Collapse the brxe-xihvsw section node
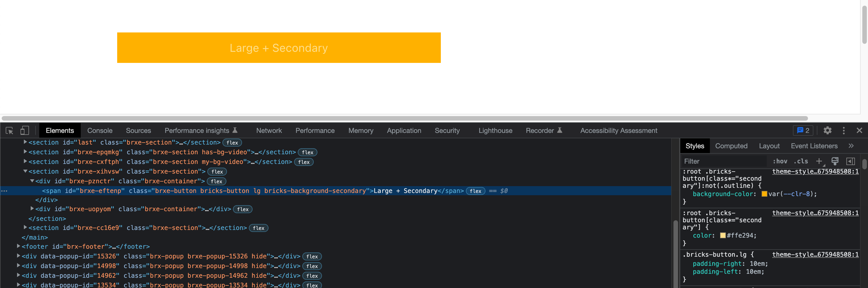 [x=25, y=171]
